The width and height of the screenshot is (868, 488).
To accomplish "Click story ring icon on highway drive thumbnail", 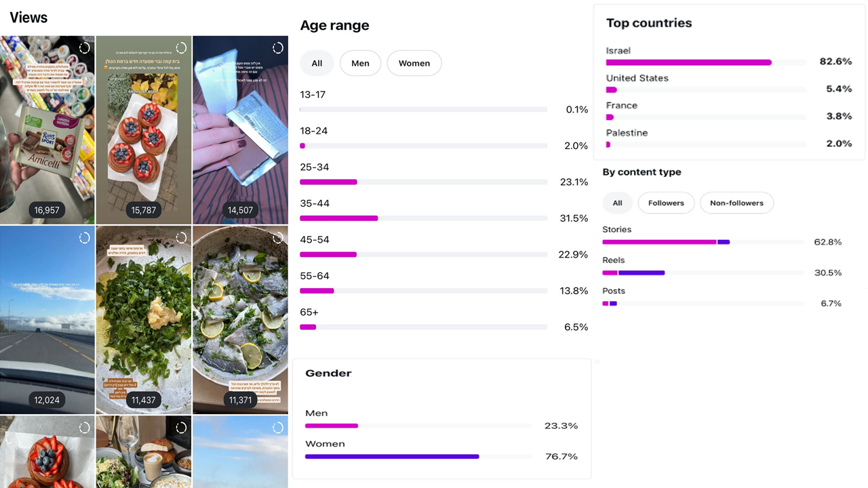I will click(84, 238).
